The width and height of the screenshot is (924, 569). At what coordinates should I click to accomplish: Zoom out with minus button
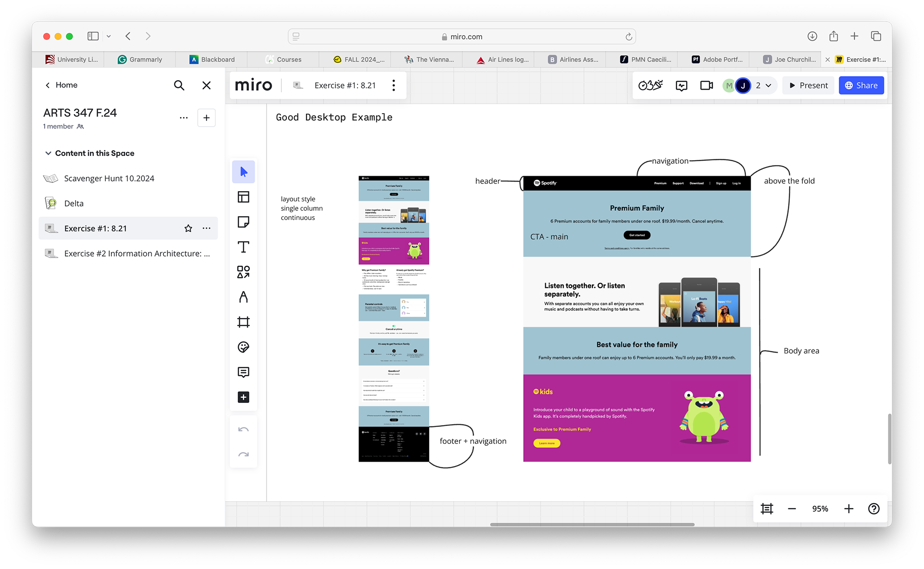click(x=792, y=509)
